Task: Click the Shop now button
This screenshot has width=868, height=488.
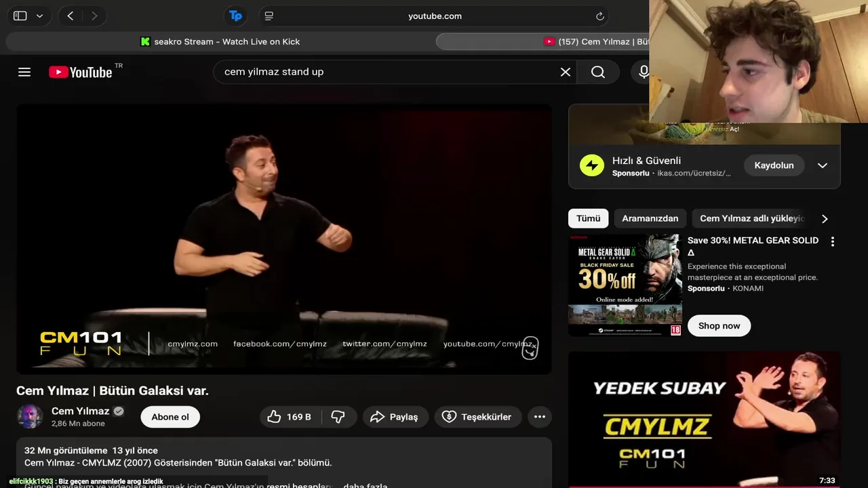Action: point(719,326)
